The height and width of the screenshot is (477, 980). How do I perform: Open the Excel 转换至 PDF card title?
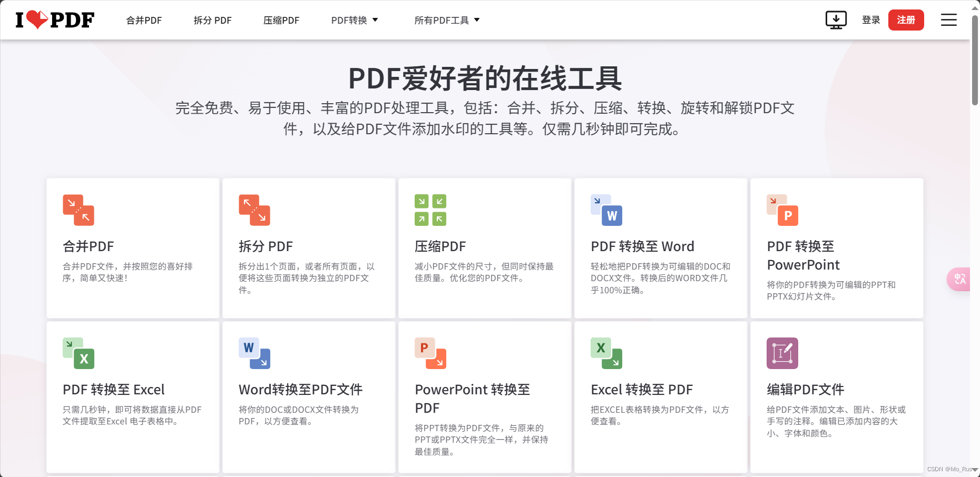[x=642, y=390]
